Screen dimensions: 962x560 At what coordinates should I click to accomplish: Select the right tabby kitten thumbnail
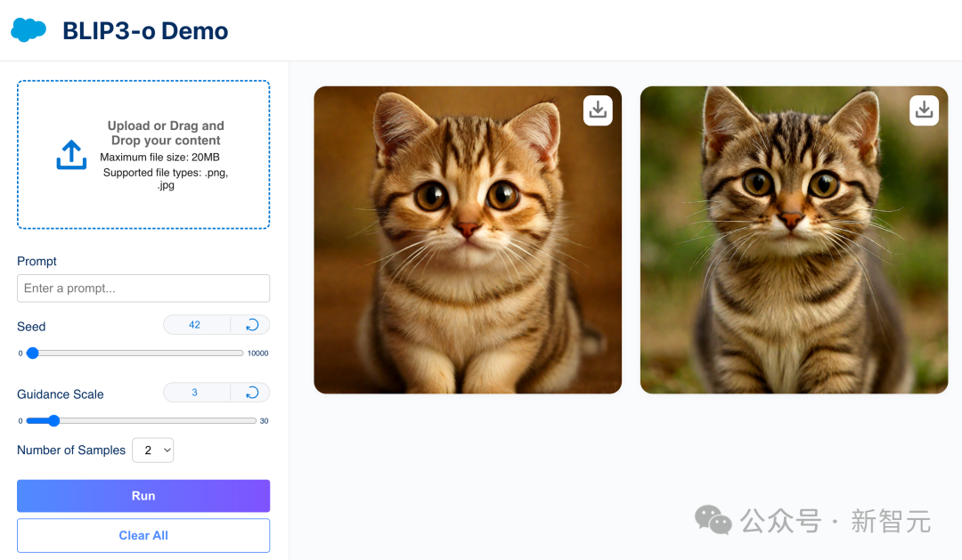pos(794,239)
